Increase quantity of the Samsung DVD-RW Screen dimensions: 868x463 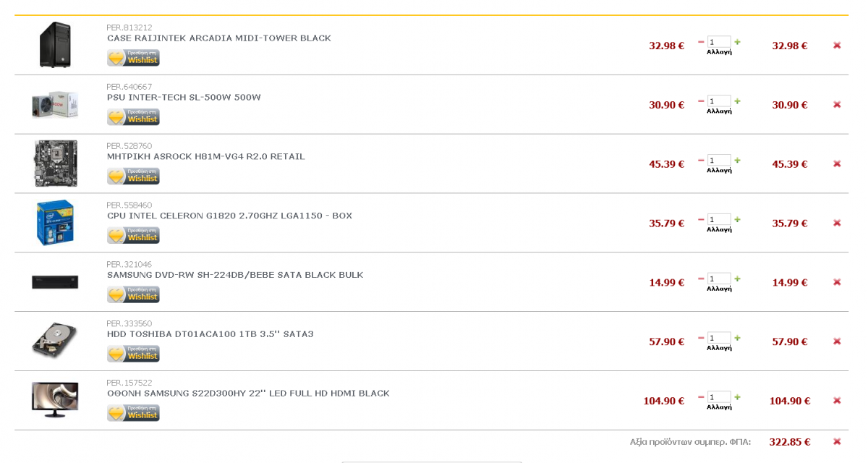coord(738,279)
